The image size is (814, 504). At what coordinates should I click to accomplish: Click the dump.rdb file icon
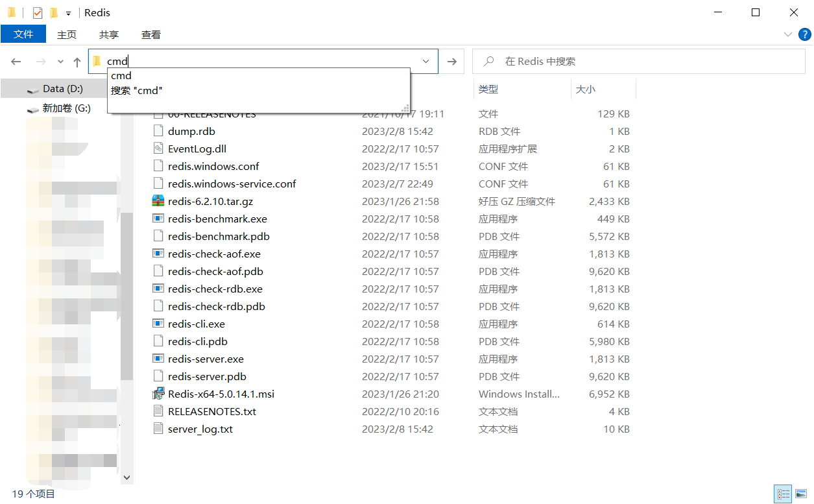point(158,131)
